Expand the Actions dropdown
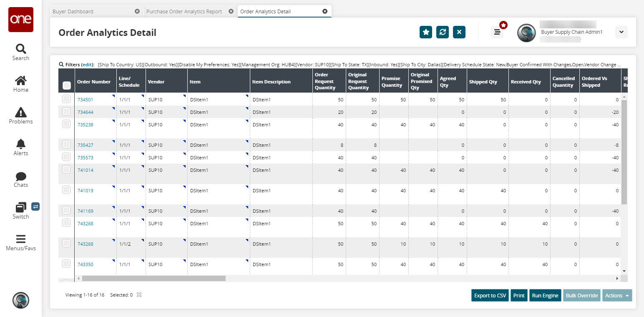Image resolution: width=644 pixels, height=317 pixels. [617, 295]
